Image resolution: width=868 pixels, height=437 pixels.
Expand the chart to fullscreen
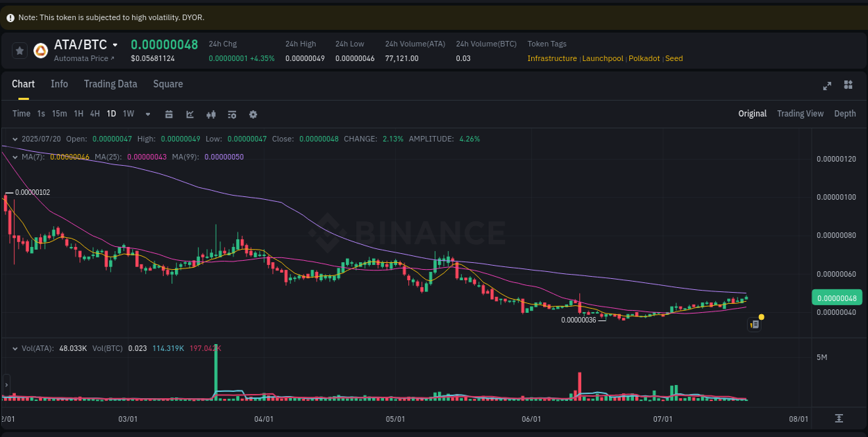pos(826,86)
